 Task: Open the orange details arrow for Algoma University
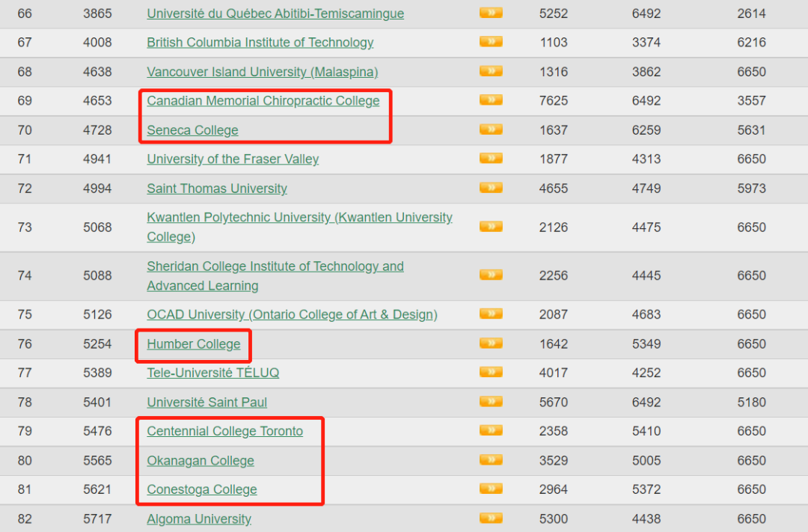pyautogui.click(x=491, y=518)
